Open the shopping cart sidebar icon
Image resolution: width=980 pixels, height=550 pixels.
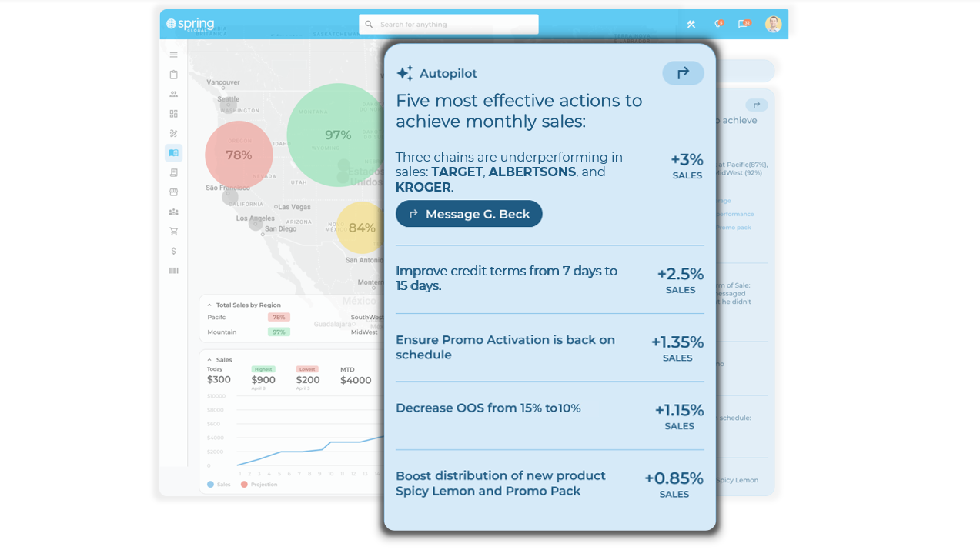(173, 232)
